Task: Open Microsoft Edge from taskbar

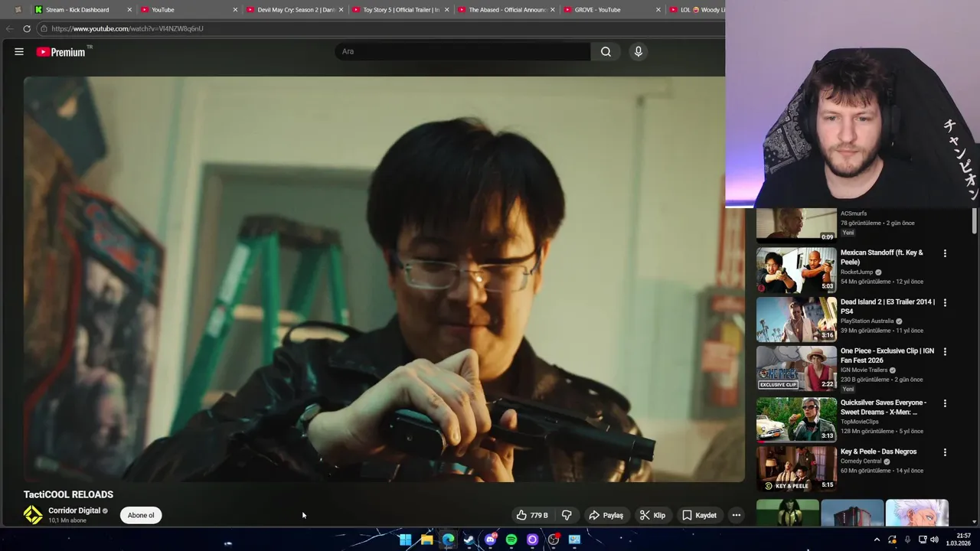Action: [448, 540]
